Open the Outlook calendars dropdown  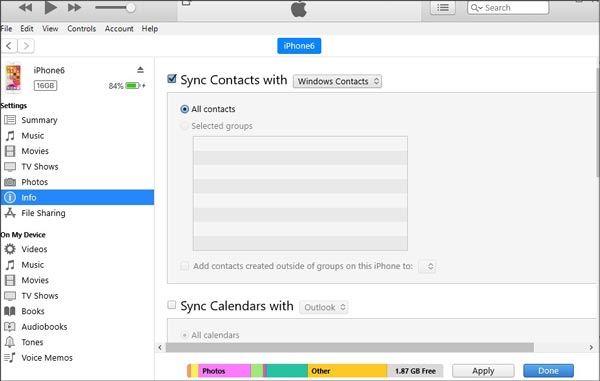[324, 307]
